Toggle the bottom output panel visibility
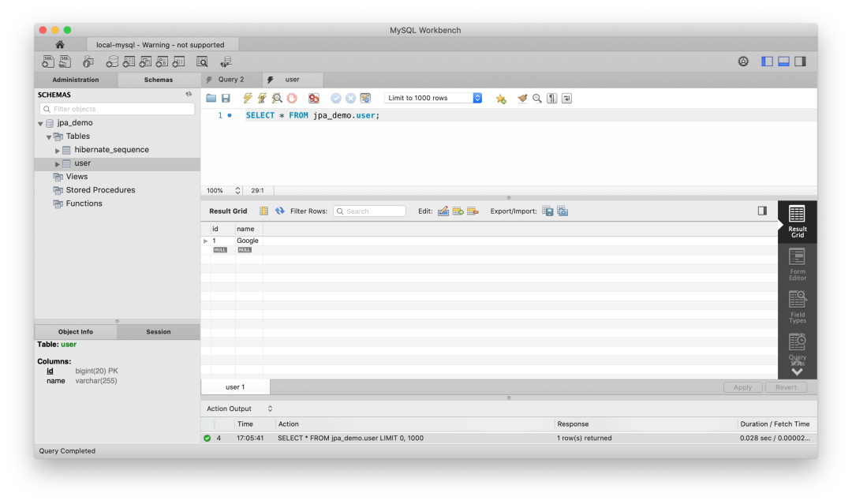The image size is (852, 504). (x=783, y=62)
